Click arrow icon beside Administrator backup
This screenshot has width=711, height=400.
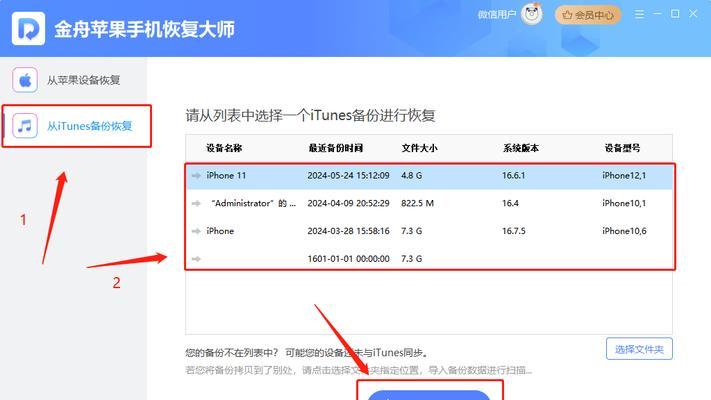tap(196, 204)
